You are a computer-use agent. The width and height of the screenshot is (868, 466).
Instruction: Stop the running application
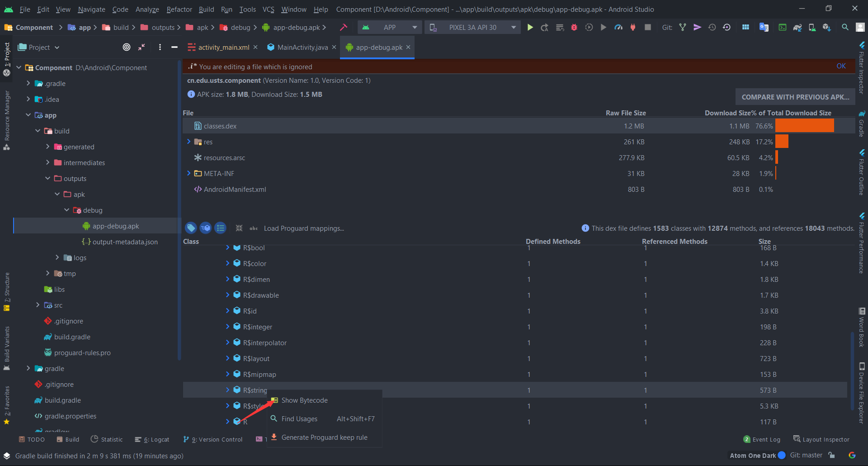click(648, 27)
